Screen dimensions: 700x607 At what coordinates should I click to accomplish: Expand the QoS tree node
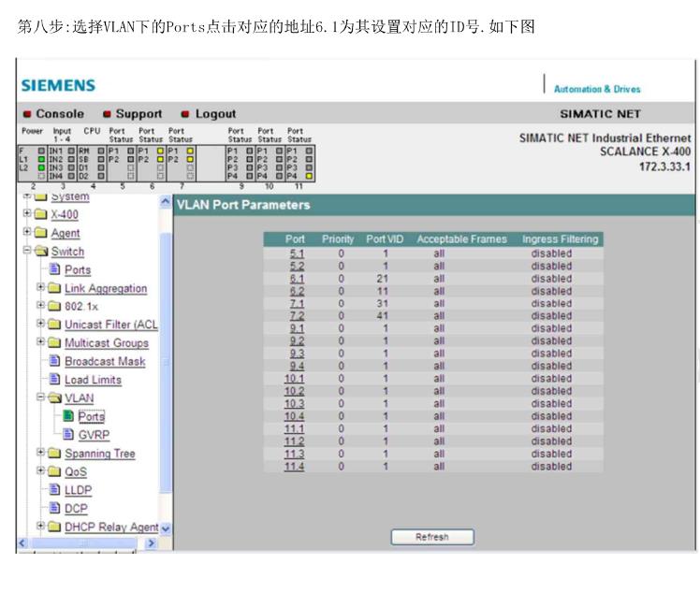41,472
